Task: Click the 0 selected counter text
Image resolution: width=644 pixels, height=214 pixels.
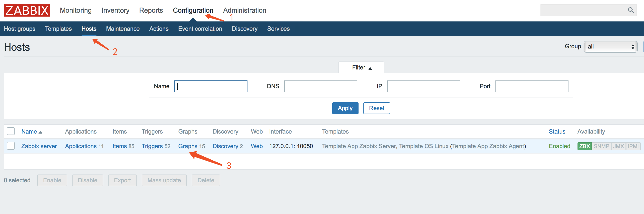Action: click(x=17, y=180)
